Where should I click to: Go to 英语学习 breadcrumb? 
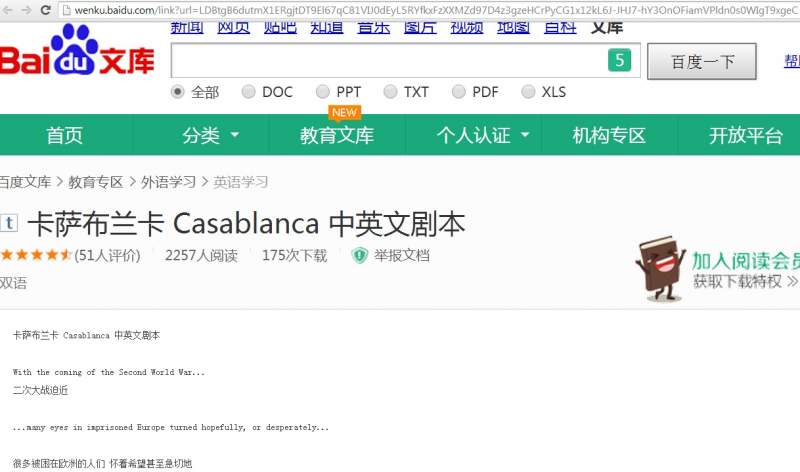[241, 182]
